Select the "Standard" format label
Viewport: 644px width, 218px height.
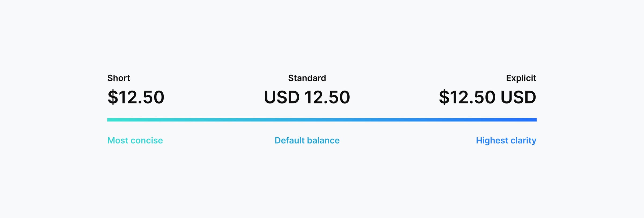pos(307,78)
